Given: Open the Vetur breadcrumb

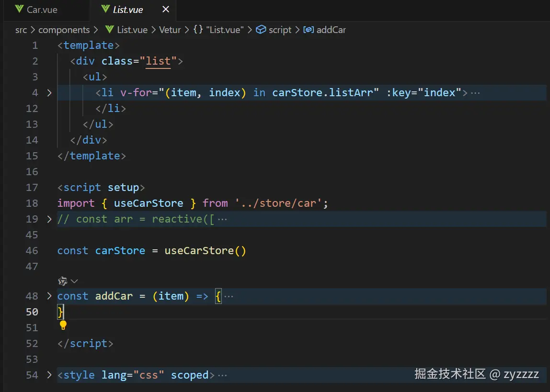Looking at the screenshot, I should click(x=170, y=30).
